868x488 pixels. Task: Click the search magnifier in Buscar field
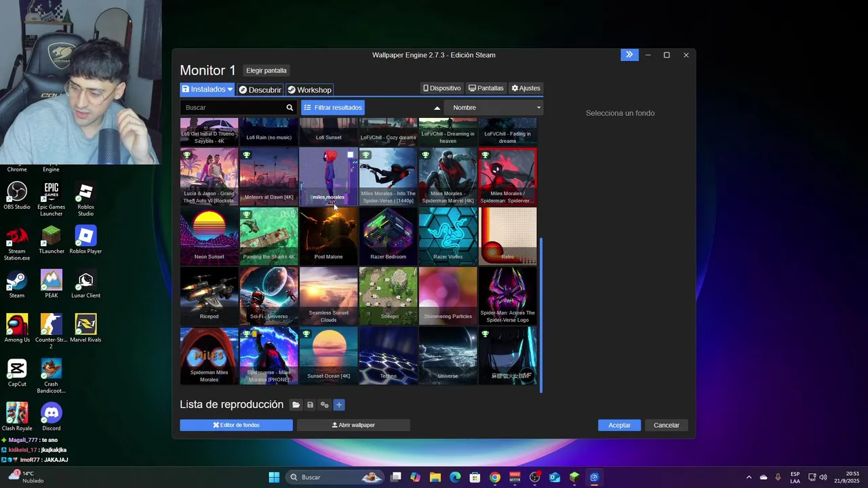290,108
